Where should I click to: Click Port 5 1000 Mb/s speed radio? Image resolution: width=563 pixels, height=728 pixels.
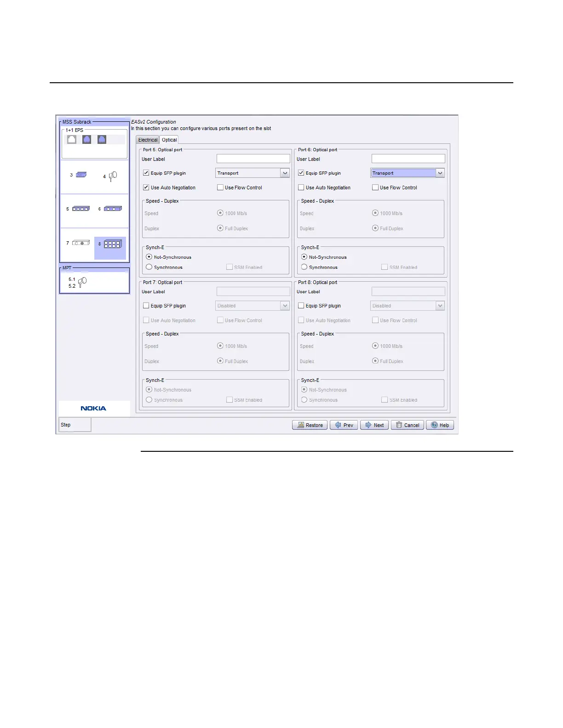pyautogui.click(x=220, y=213)
